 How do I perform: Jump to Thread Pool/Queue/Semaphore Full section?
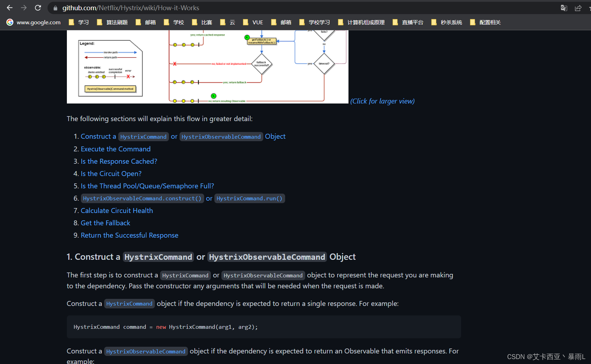tap(147, 186)
